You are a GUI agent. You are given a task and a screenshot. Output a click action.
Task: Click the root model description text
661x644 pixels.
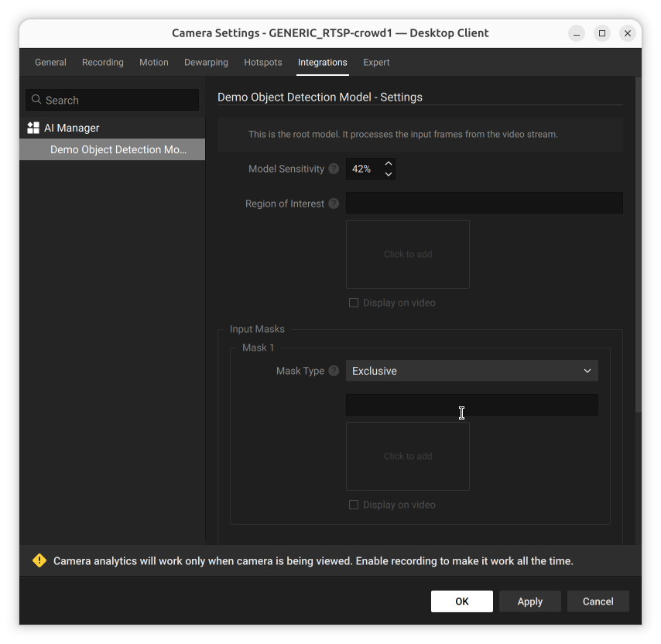pyautogui.click(x=403, y=135)
